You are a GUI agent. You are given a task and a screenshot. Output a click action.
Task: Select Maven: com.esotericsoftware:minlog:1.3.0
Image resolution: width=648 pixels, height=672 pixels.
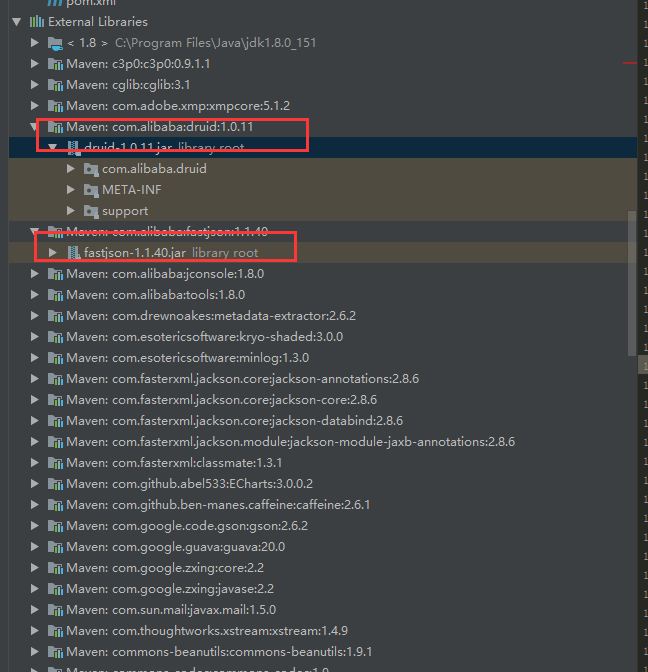point(323,358)
